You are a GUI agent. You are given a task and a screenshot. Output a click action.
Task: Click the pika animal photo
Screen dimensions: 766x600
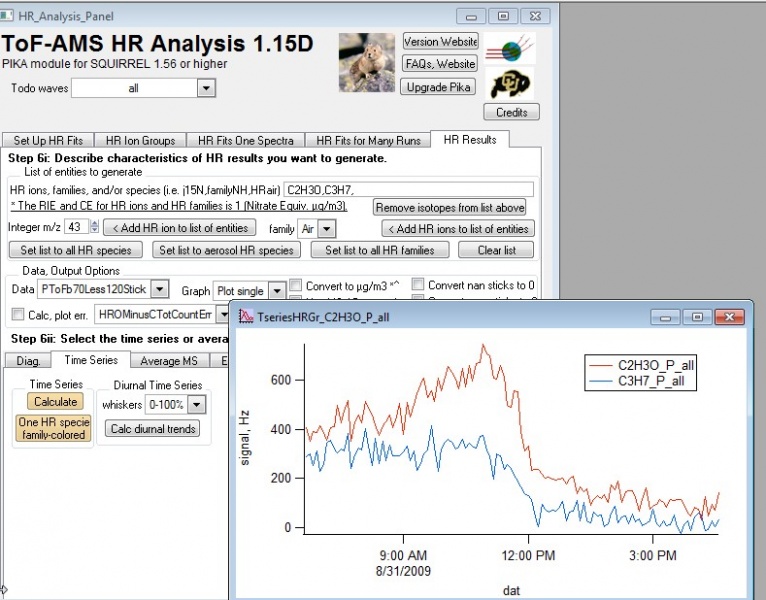[x=367, y=63]
